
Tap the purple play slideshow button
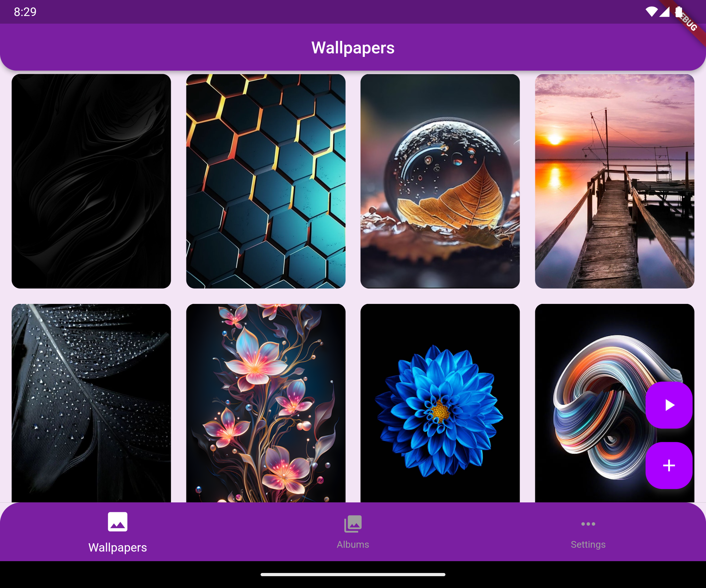coord(668,405)
